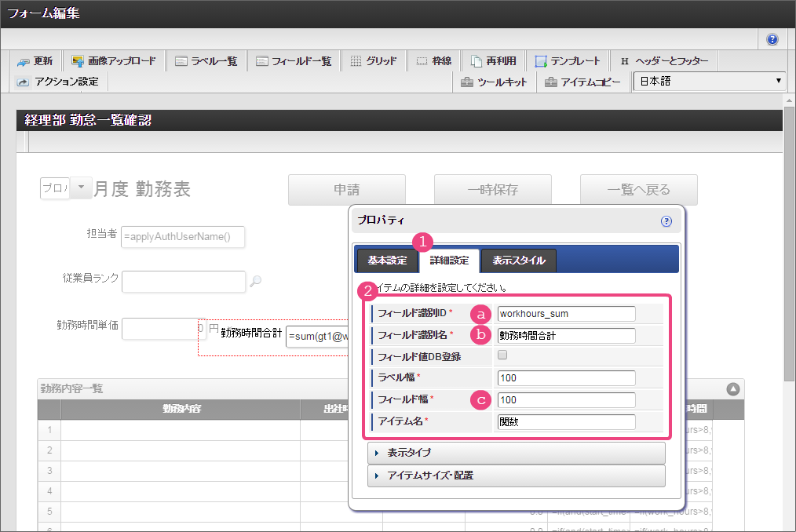Click the help icon in プロパティ panel

click(666, 221)
